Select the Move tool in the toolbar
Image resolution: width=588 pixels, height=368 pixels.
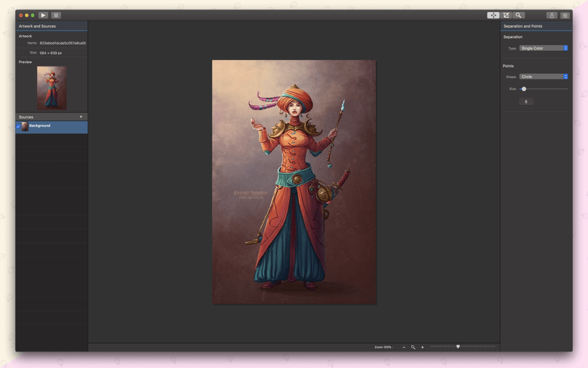pos(493,15)
